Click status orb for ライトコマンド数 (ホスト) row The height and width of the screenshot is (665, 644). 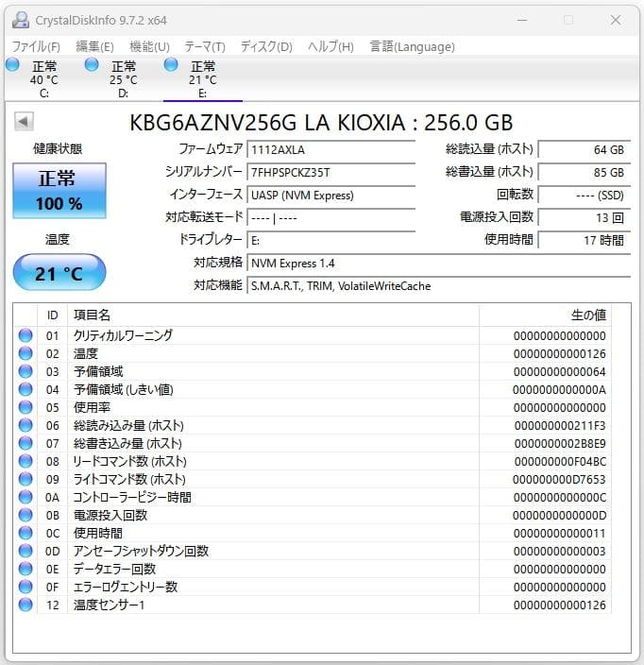coord(25,479)
